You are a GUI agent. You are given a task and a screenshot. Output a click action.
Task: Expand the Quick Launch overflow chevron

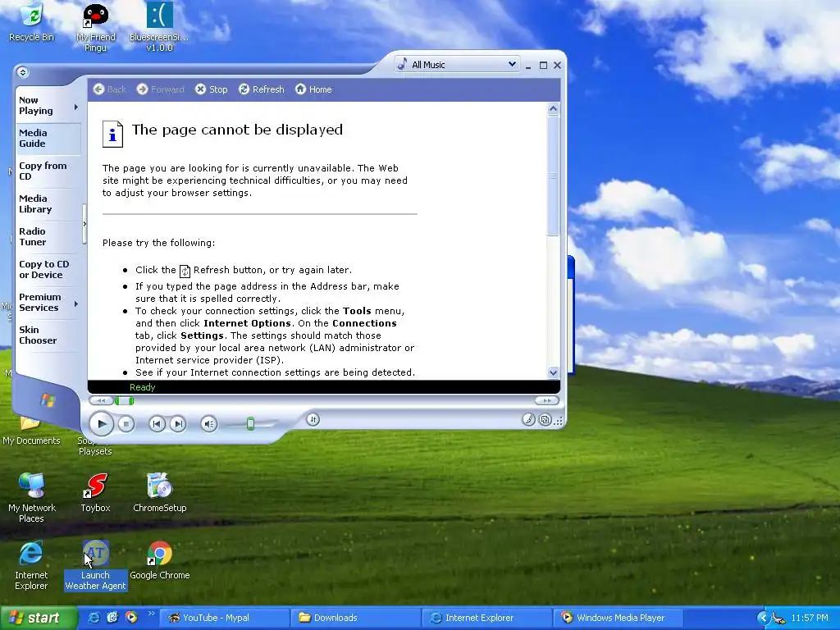pos(151,614)
